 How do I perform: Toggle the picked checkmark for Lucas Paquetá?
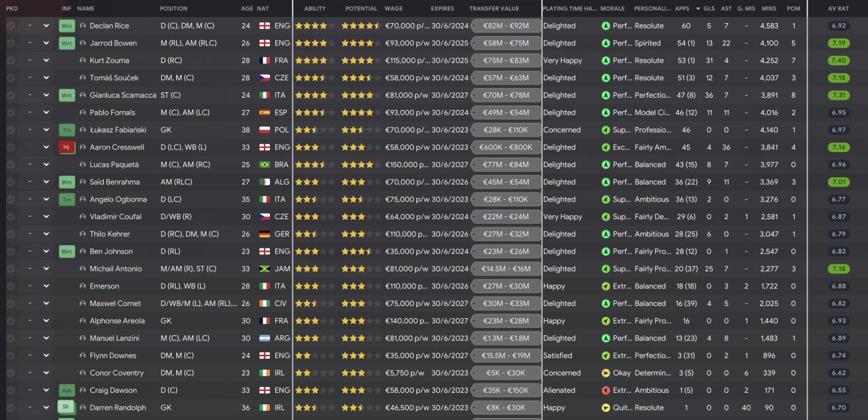coord(11,165)
